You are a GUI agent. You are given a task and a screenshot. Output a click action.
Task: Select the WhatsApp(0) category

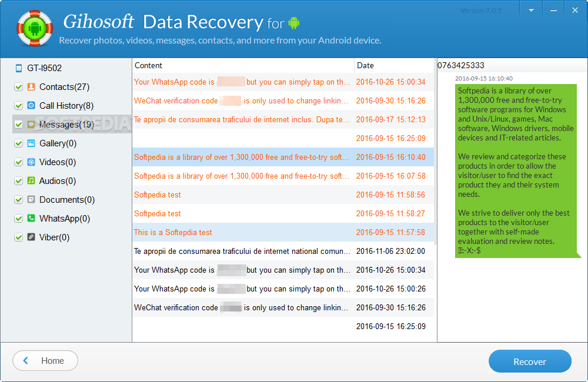coord(65,218)
